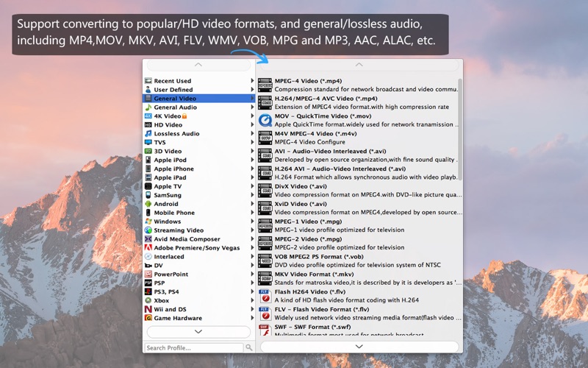Click the SamSung phone icon

coord(148,195)
